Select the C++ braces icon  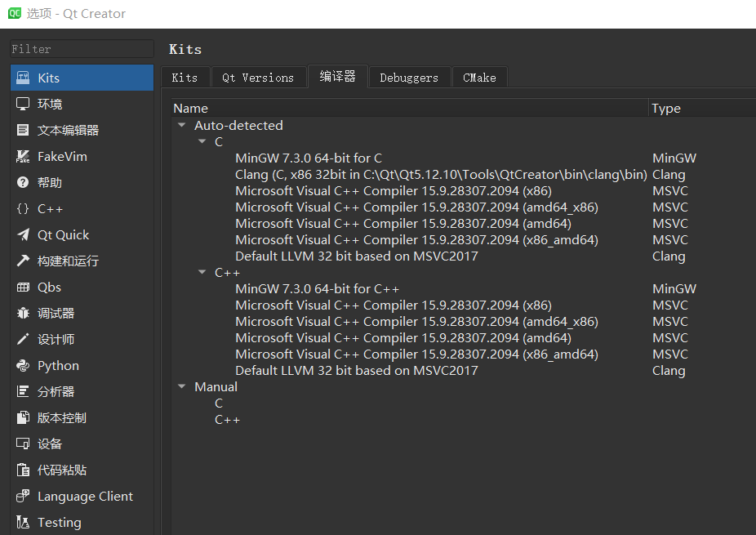(23, 208)
